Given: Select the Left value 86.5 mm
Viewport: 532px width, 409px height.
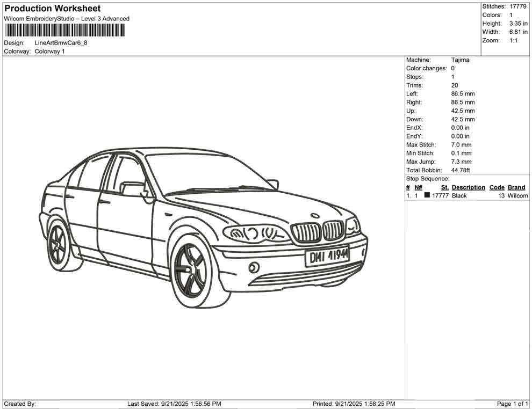Looking at the screenshot, I should coord(463,94).
